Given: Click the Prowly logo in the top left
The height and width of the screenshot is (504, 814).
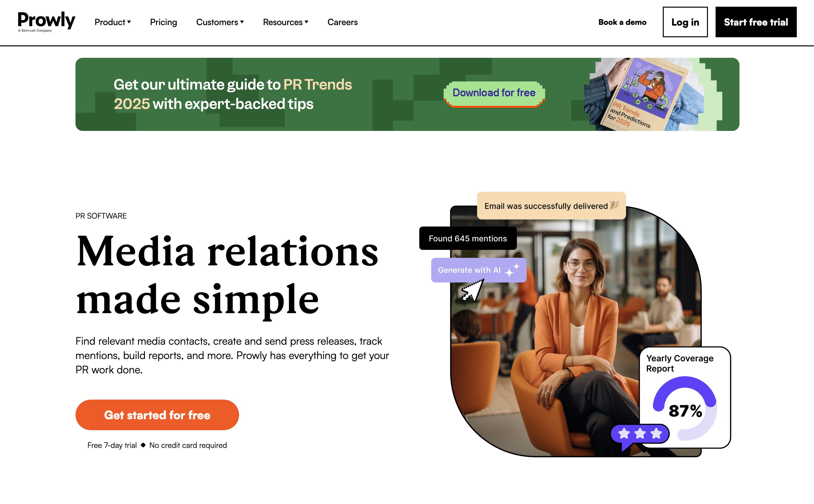Looking at the screenshot, I should click(47, 22).
